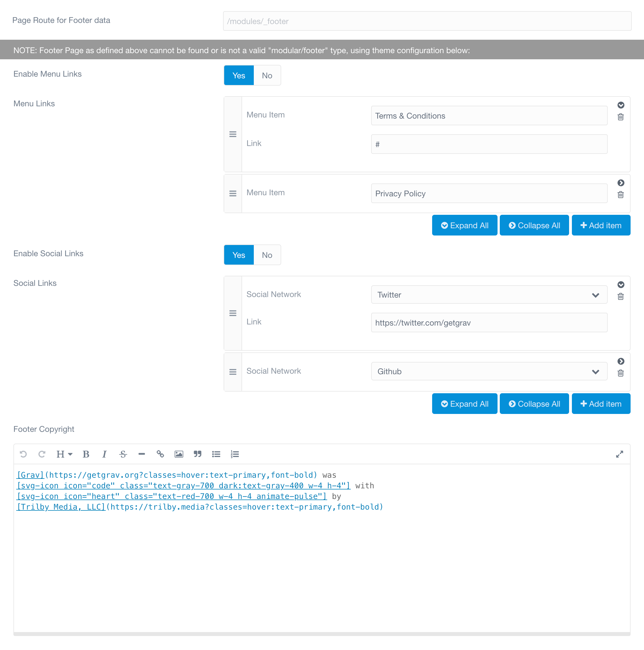Apply bold formatting in the editor
Screen dimensions: 644x650
[x=86, y=454]
